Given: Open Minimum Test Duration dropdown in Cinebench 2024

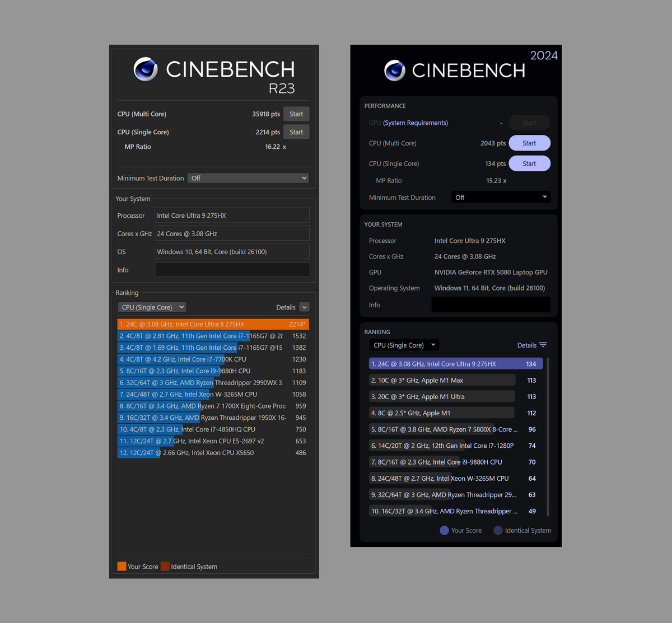Looking at the screenshot, I should pyautogui.click(x=501, y=197).
